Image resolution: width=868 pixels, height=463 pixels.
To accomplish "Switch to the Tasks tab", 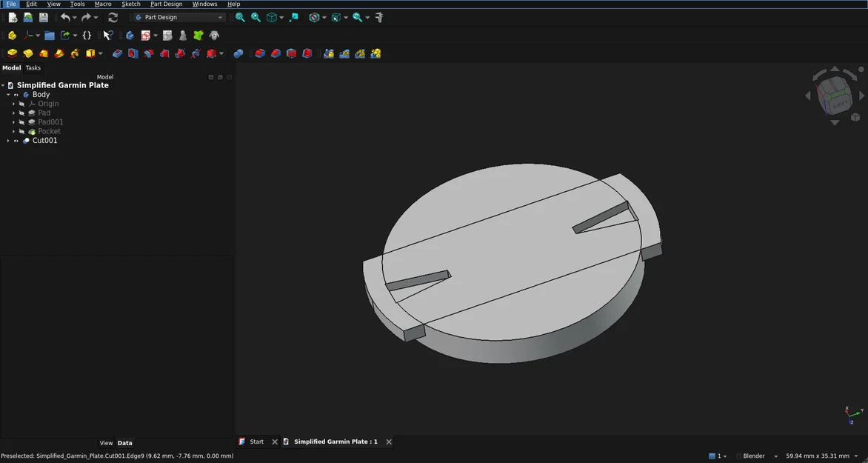I will 33,67.
